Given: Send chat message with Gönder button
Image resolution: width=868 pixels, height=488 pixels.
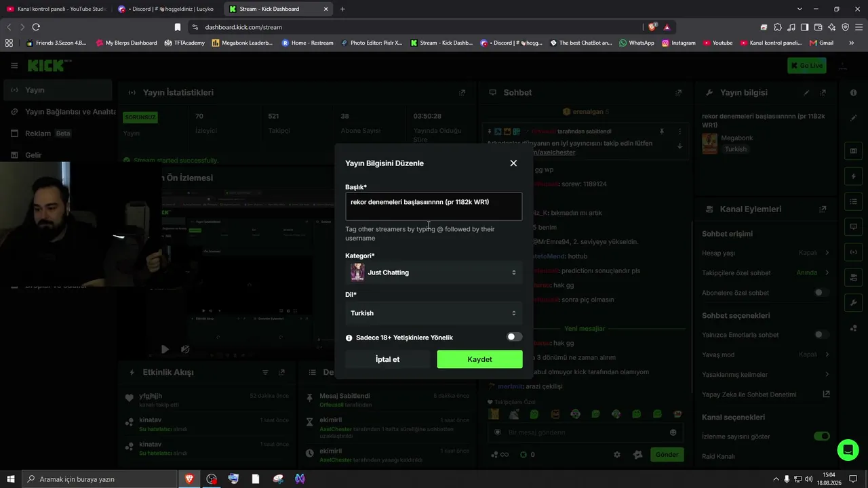Looking at the screenshot, I should point(667,455).
